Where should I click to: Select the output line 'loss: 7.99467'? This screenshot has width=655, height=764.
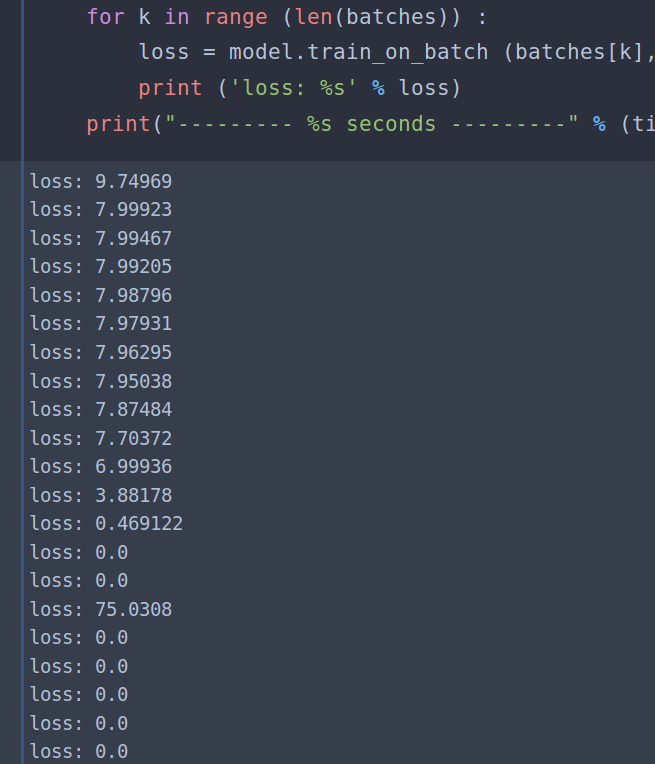click(x=100, y=238)
